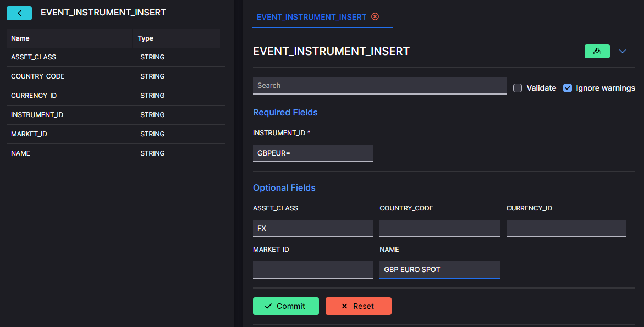Viewport: 644px width, 327px height.
Task: Click the Reset button
Action: 359,306
